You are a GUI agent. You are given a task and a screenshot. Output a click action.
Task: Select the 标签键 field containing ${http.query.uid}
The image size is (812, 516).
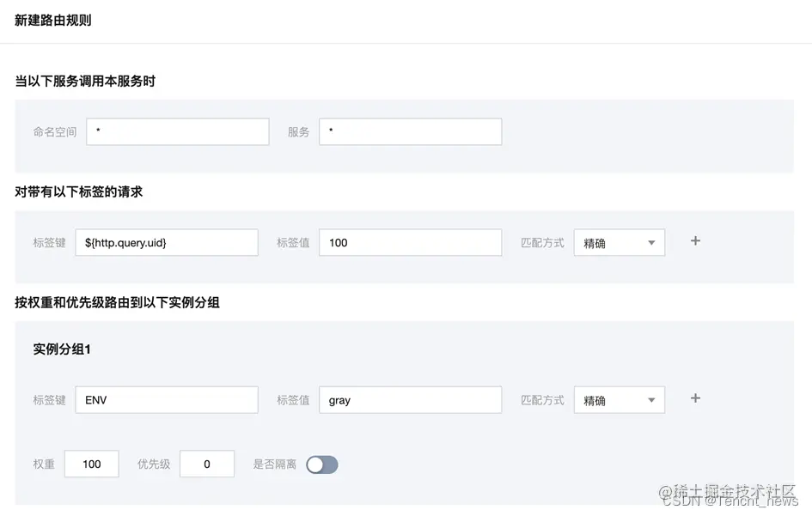(166, 242)
